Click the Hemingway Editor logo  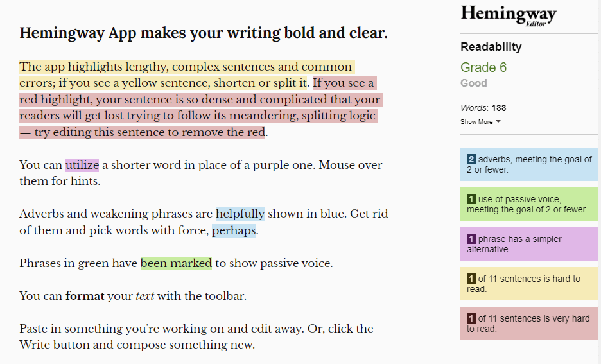tap(508, 15)
